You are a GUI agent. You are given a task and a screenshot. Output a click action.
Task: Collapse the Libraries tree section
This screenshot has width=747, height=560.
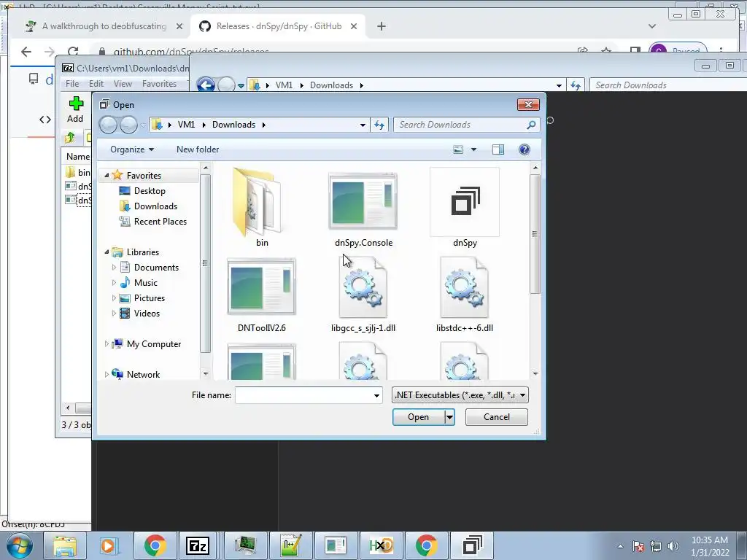pyautogui.click(x=107, y=252)
